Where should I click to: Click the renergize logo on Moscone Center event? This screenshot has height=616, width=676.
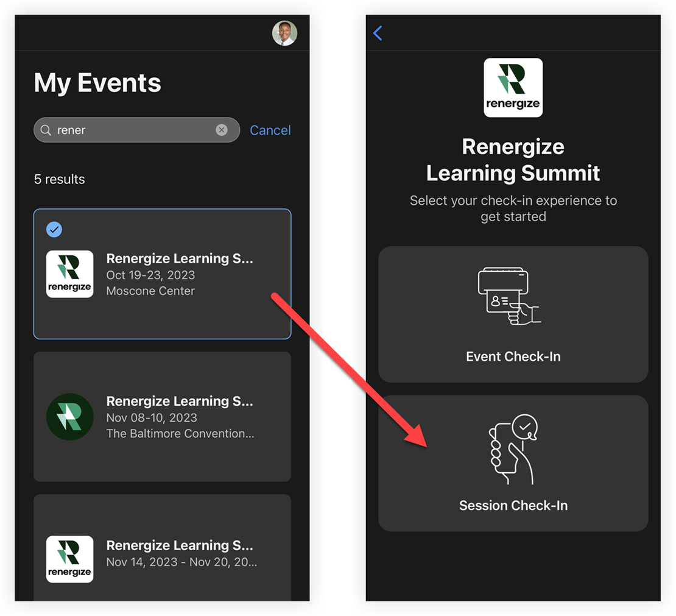70,274
